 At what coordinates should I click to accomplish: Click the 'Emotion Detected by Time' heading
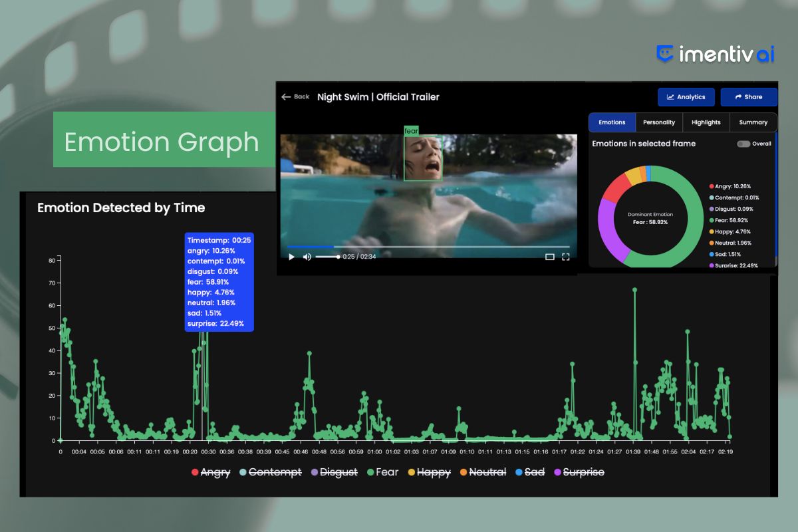click(121, 208)
